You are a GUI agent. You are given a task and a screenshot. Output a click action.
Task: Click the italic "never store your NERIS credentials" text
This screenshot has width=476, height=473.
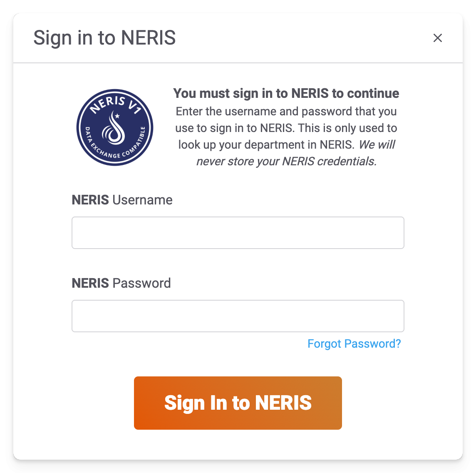tap(286, 161)
